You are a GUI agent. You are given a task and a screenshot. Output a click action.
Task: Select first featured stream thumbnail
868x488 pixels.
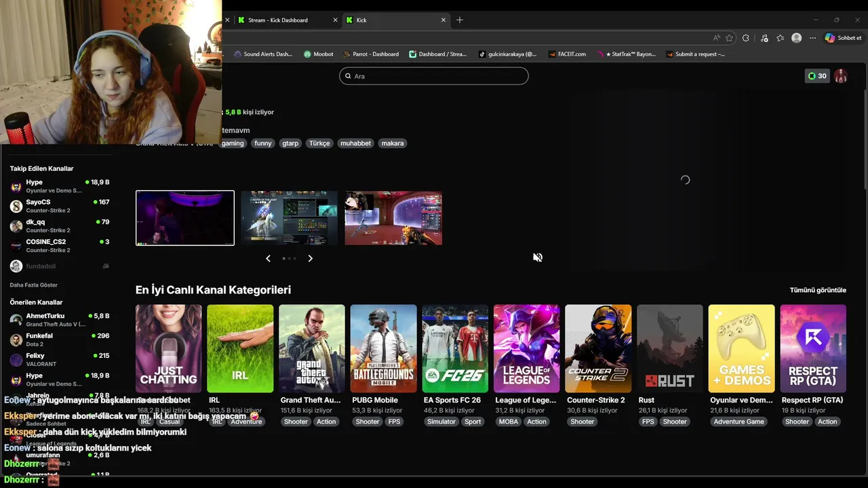tap(185, 218)
